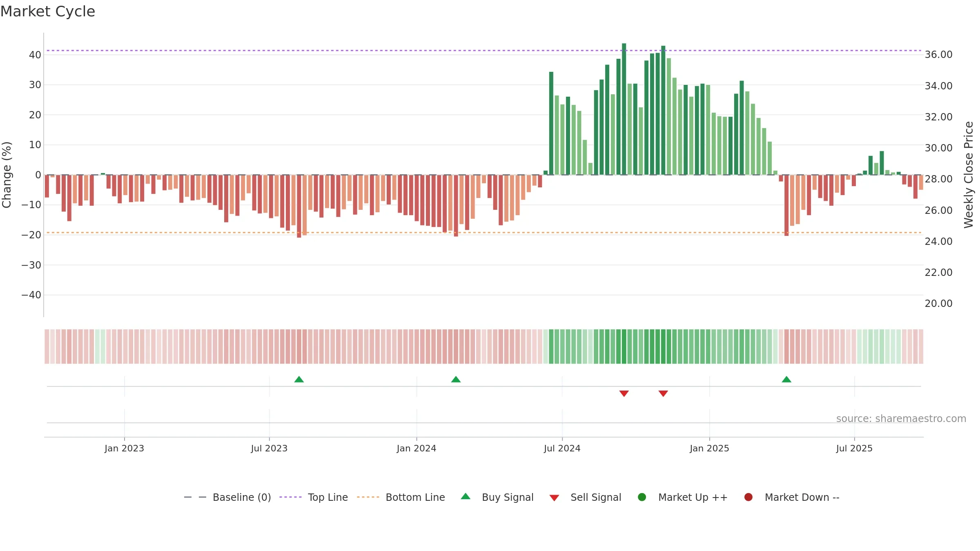Click the Jul 2024 axis label
Screen dimensions: 980x551
(x=562, y=448)
